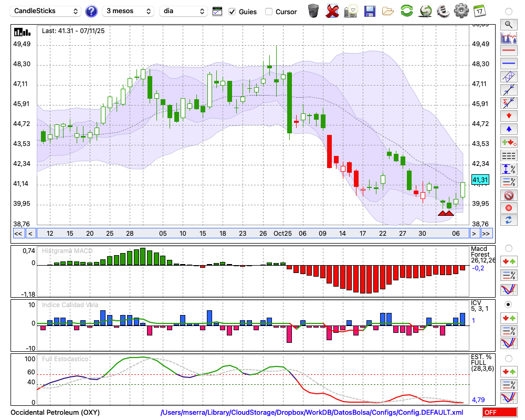The height and width of the screenshot is (420, 525).
Task: Select the blue horizontal line tool
Action: (x=508, y=64)
